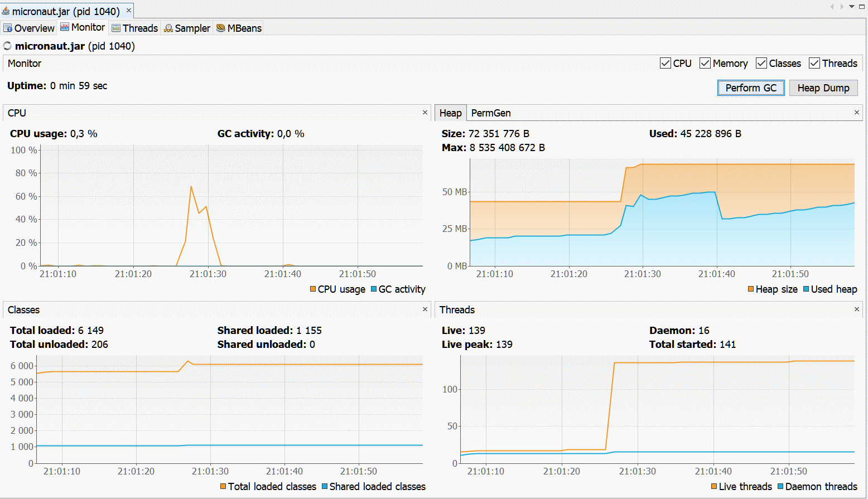The height and width of the screenshot is (499, 868).
Task: Toggle the Memory graph checkbox
Action: (705, 63)
